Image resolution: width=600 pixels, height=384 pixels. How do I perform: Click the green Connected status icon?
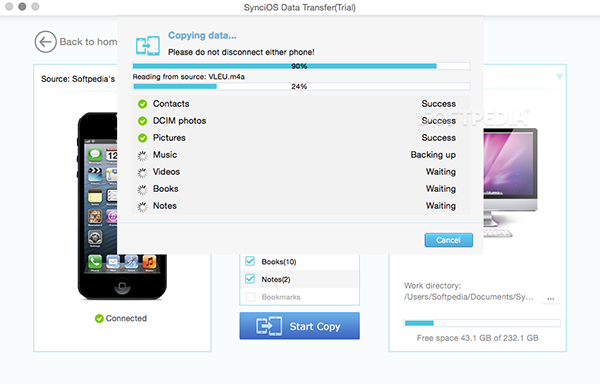(x=99, y=319)
